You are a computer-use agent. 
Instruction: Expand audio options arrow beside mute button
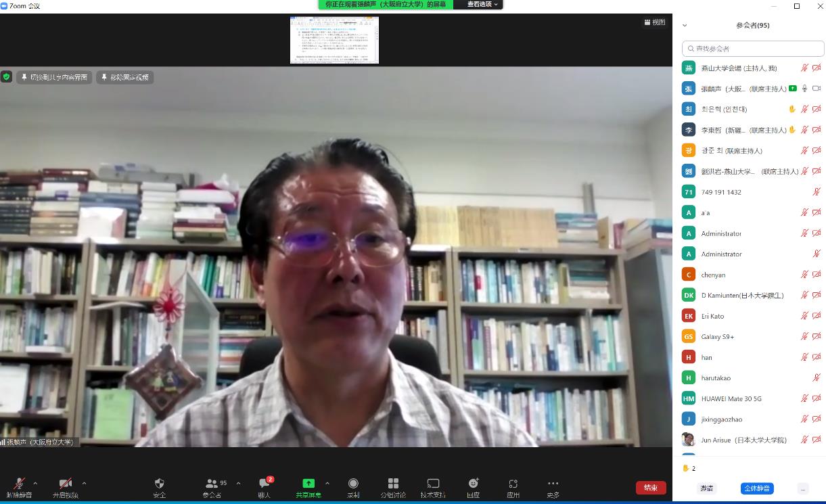(36, 483)
